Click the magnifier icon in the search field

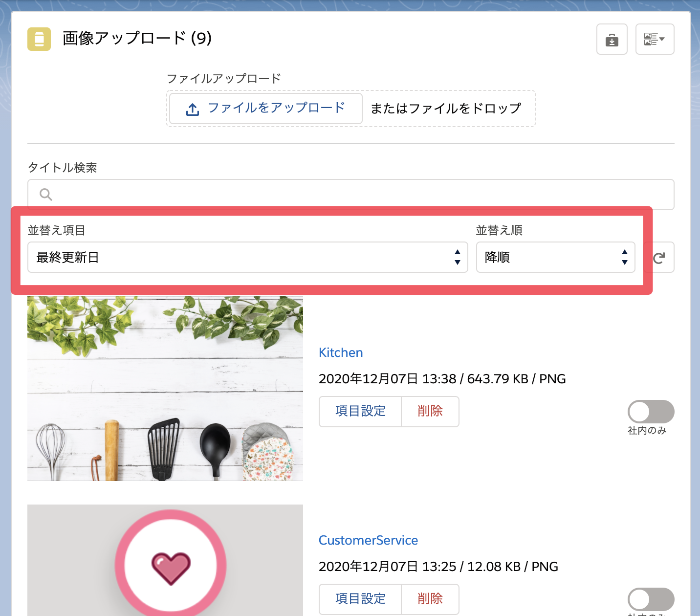pyautogui.click(x=46, y=195)
